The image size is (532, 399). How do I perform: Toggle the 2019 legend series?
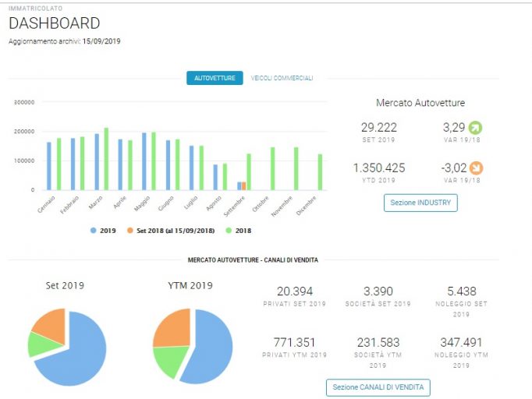coord(103,231)
